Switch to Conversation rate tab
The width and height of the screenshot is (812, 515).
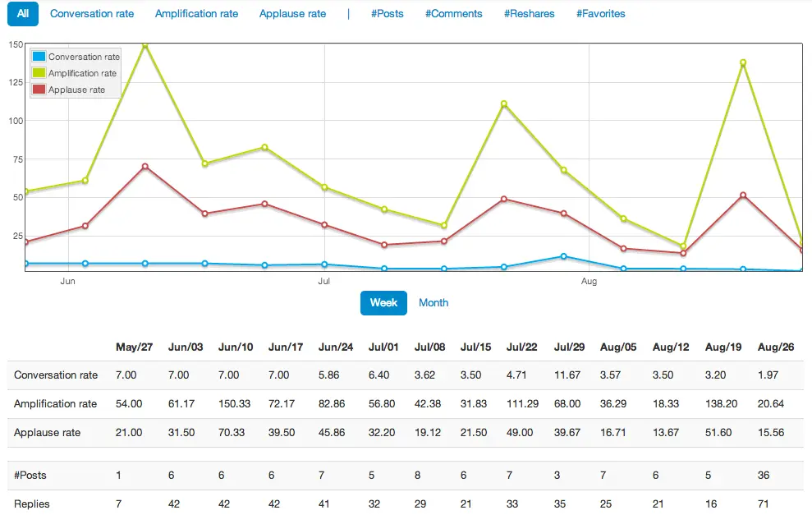(92, 14)
